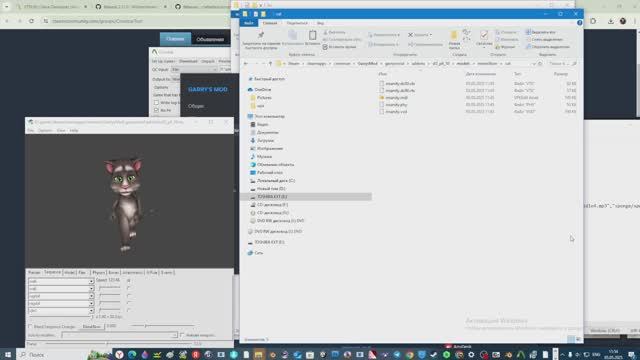Viewport: 640px width, 360px height.
Task: Open the Windows Start menu
Action: tap(7, 355)
